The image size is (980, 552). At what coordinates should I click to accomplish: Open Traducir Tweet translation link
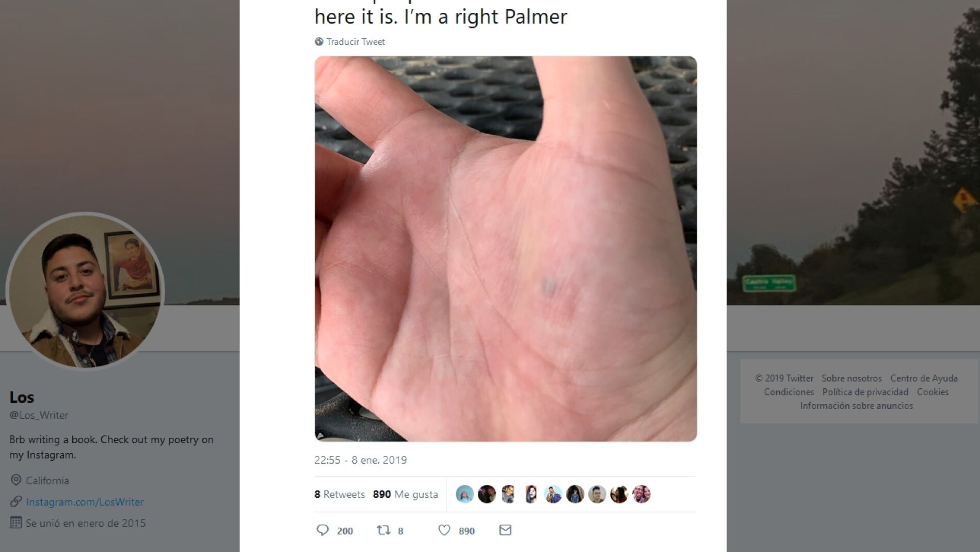tap(356, 42)
